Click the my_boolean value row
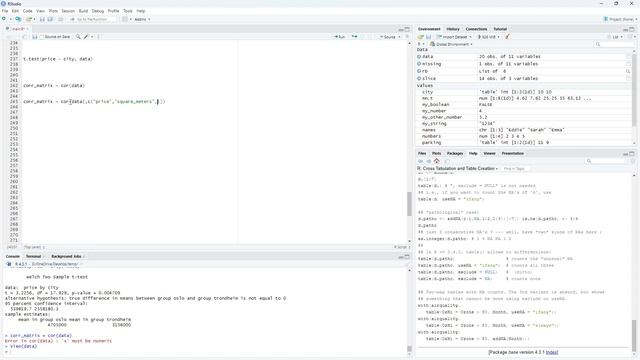The width and height of the screenshot is (640, 360). tap(524, 104)
